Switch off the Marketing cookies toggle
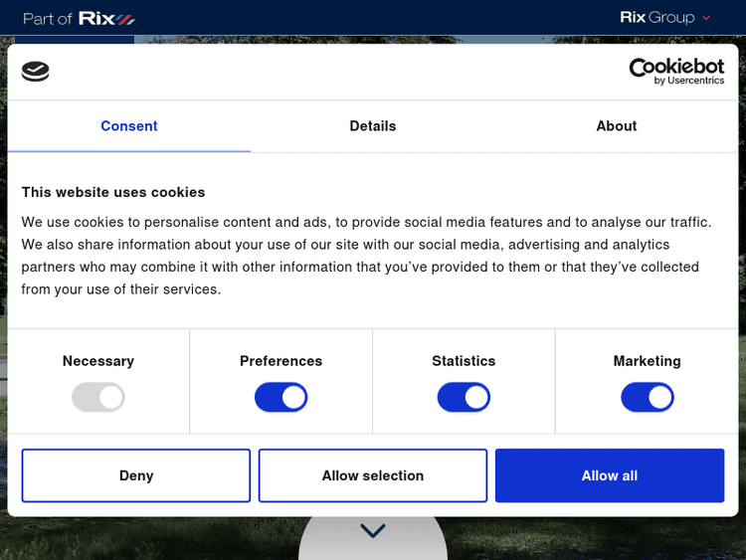Screen dimensions: 746x560 click(x=647, y=398)
